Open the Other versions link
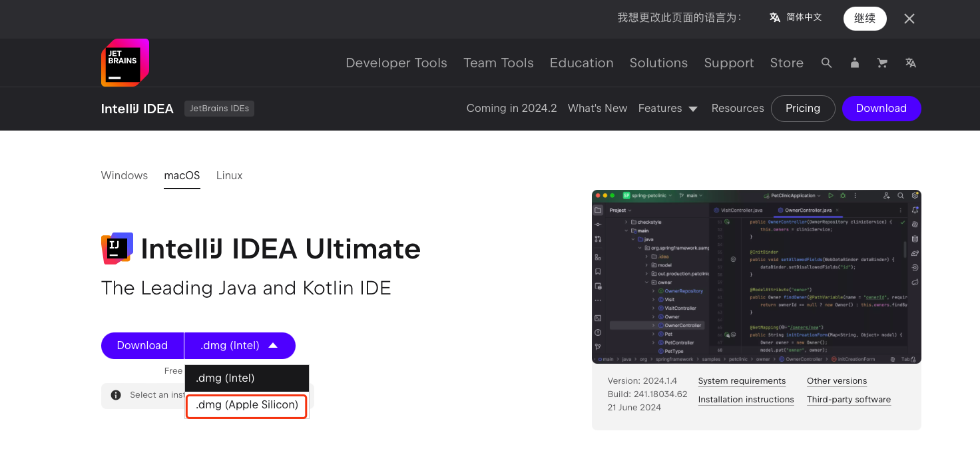This screenshot has width=980, height=449. [x=837, y=381]
